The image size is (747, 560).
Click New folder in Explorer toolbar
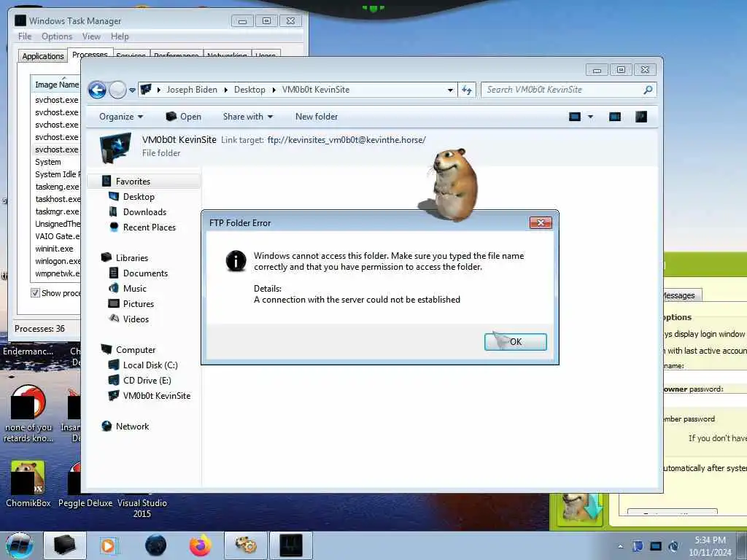click(317, 117)
